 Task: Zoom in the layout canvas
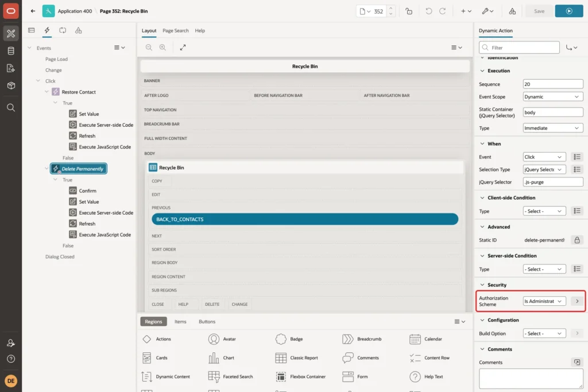(x=163, y=47)
